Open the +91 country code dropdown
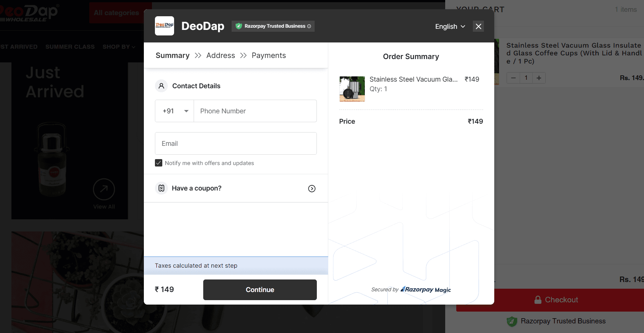The width and height of the screenshot is (644, 333). pos(174,111)
